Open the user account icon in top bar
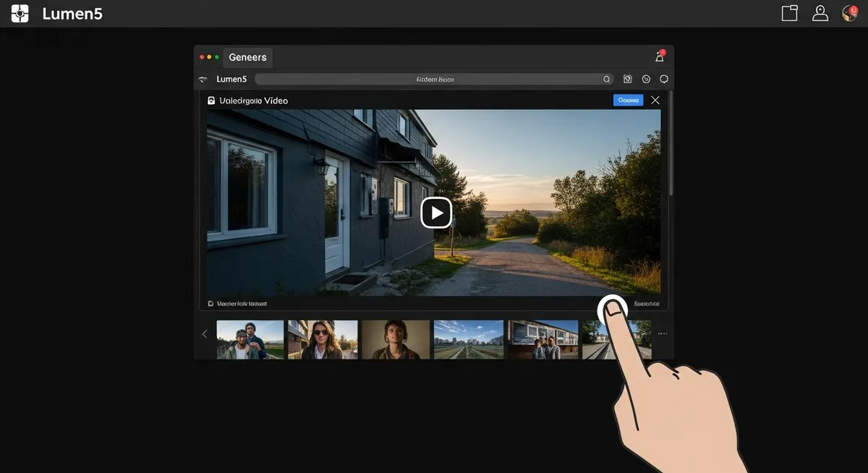This screenshot has width=868, height=473. (x=820, y=13)
